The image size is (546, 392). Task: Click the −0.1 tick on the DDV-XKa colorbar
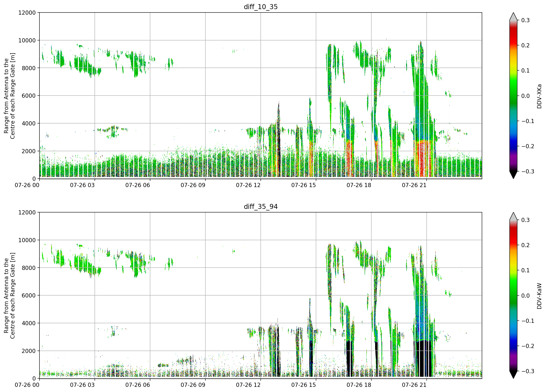pyautogui.click(x=528, y=121)
